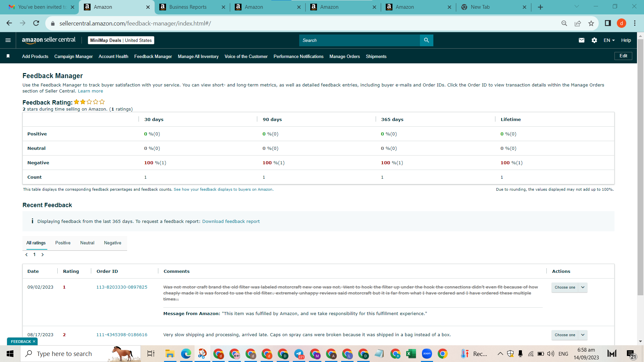Click the Learn more link

[x=91, y=91]
